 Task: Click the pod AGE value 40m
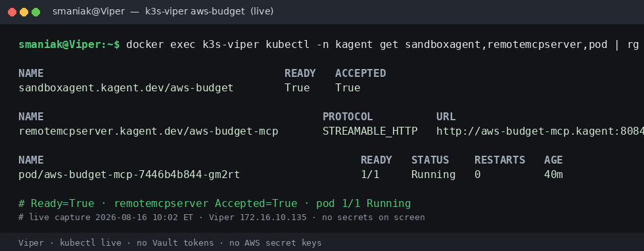tap(553, 175)
